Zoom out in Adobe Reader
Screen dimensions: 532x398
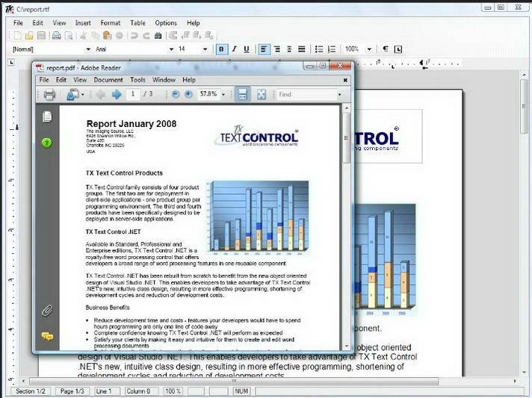176,95
